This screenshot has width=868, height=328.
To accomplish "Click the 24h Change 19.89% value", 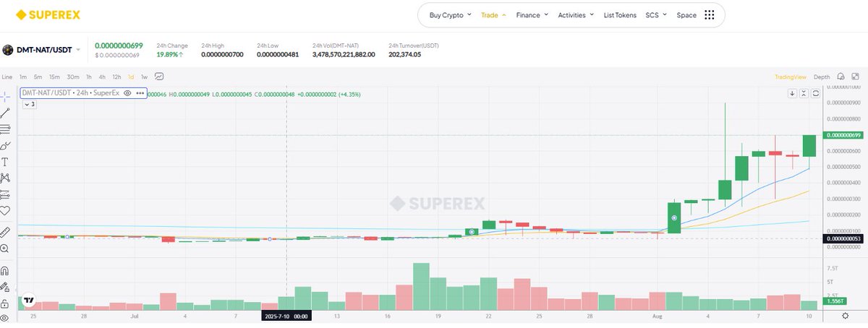I will pyautogui.click(x=171, y=54).
